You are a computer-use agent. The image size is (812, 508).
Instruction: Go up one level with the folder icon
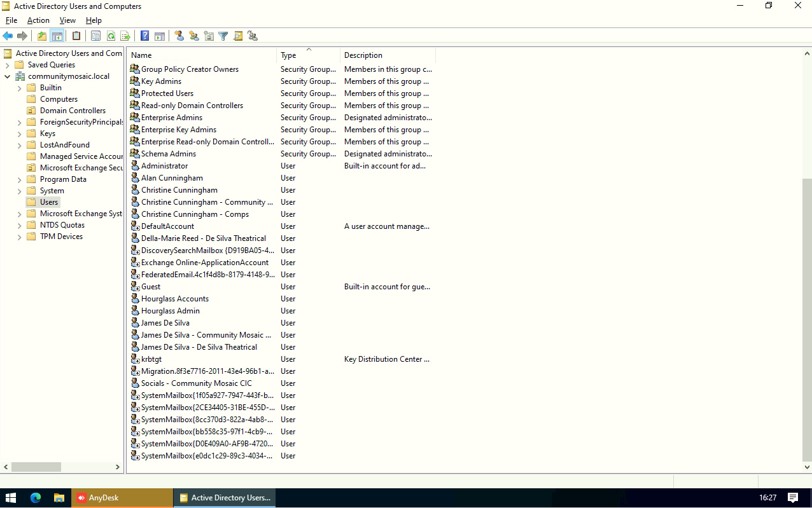pos(42,36)
